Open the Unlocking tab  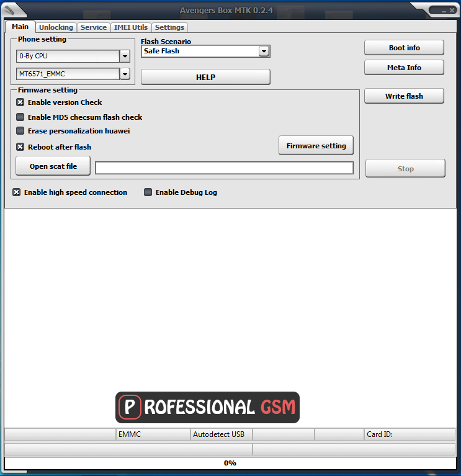(x=56, y=27)
